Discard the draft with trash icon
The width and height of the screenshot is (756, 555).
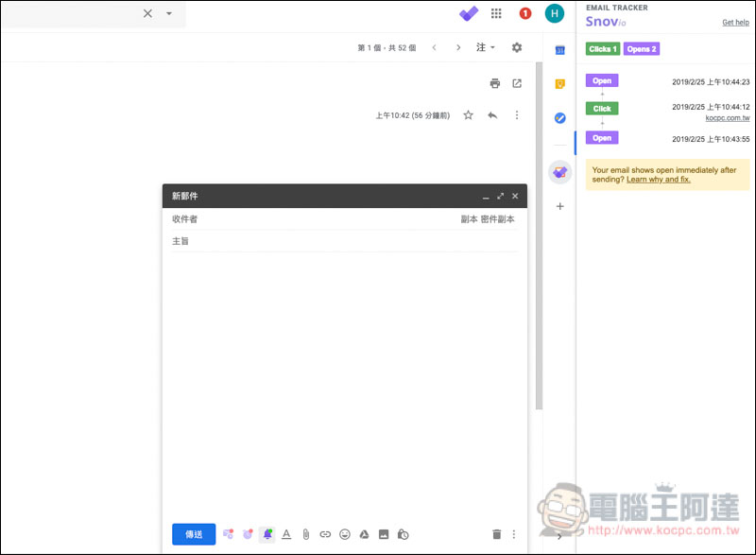(x=497, y=534)
